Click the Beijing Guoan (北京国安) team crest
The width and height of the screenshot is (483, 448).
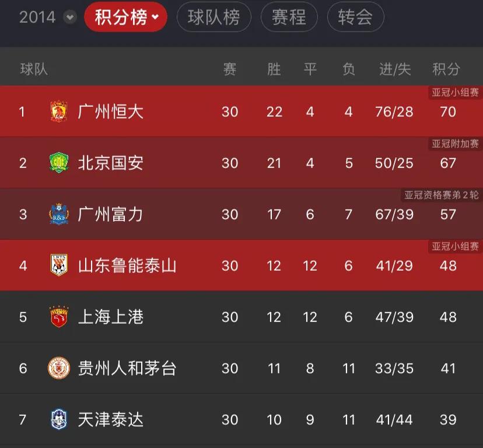tap(59, 163)
